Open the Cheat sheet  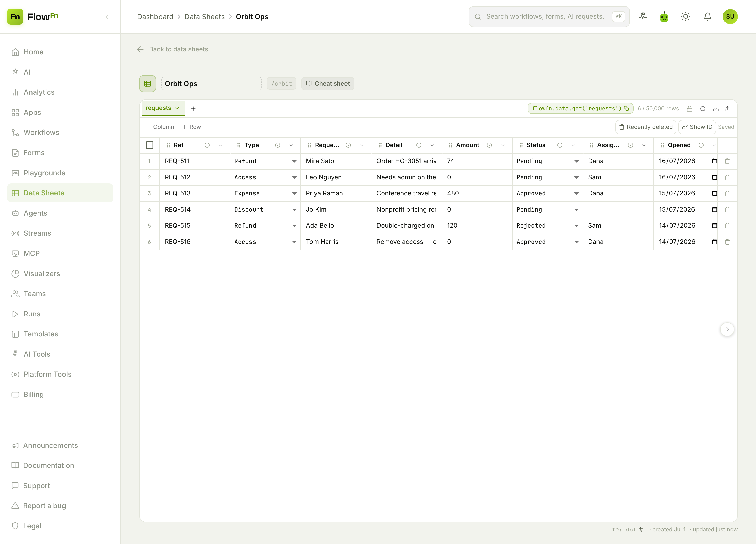tap(328, 84)
